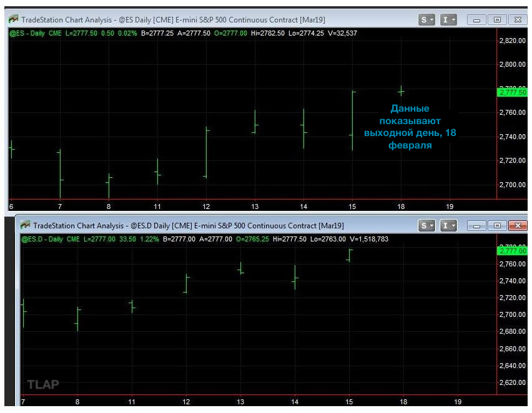
Task: Click the '@ES - Daily' symbol label
Action: (x=27, y=33)
